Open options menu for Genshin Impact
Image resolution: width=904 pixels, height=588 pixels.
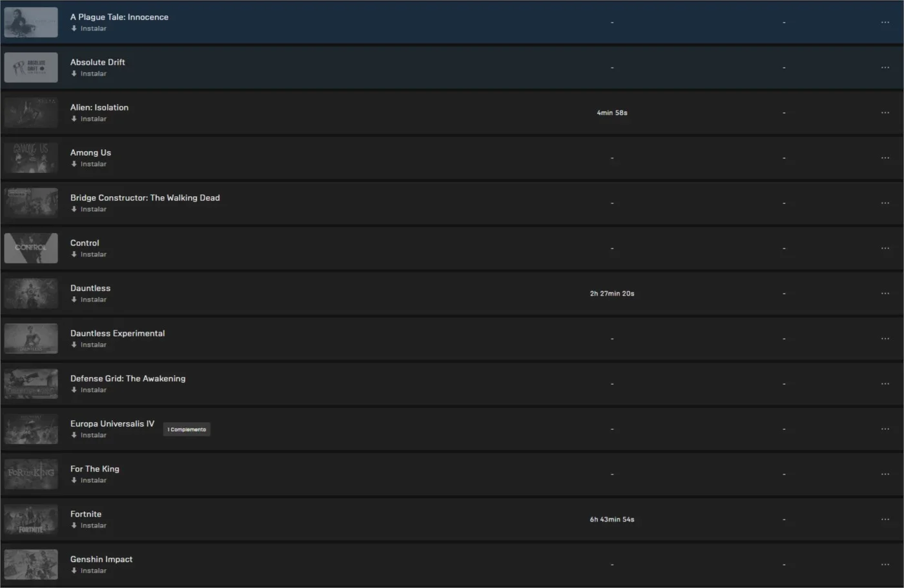click(885, 565)
